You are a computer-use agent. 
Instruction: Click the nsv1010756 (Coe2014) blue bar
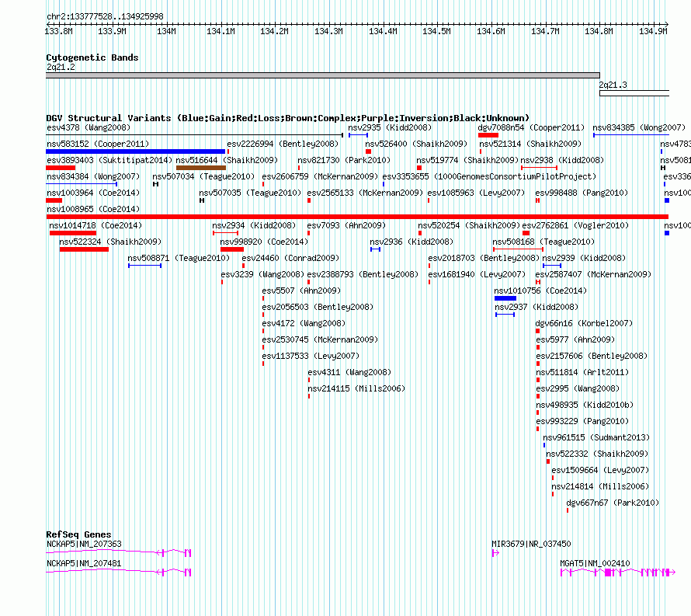coord(505,298)
